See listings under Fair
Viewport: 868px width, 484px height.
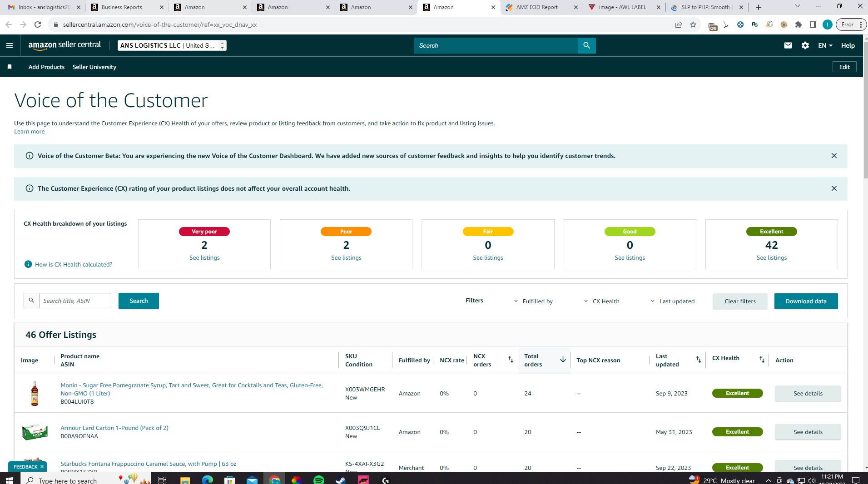coord(488,257)
